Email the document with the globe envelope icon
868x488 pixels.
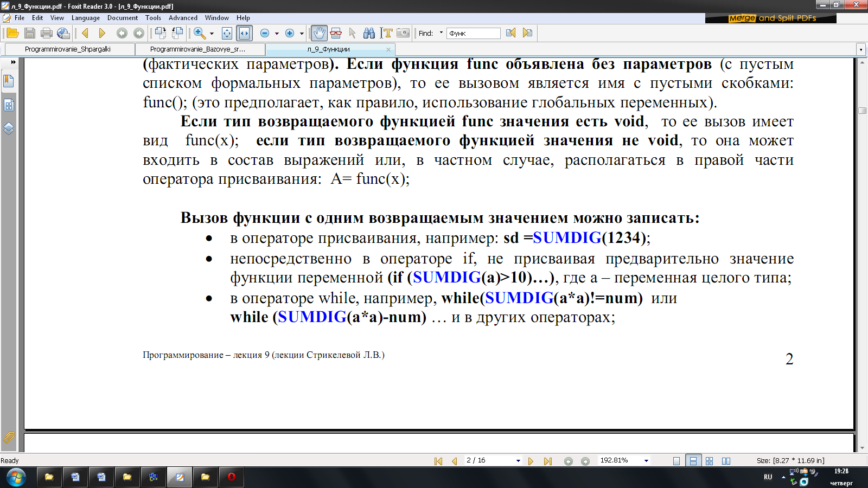pyautogui.click(x=63, y=33)
